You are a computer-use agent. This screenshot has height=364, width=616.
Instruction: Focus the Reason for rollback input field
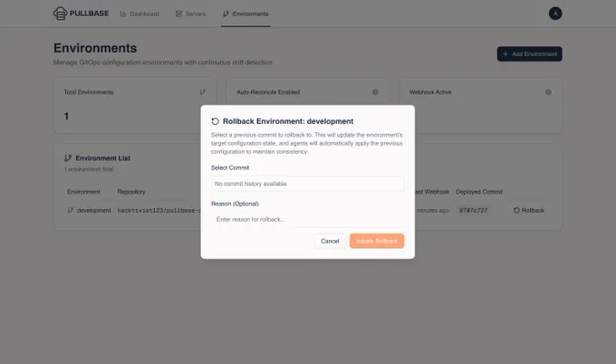(308, 219)
